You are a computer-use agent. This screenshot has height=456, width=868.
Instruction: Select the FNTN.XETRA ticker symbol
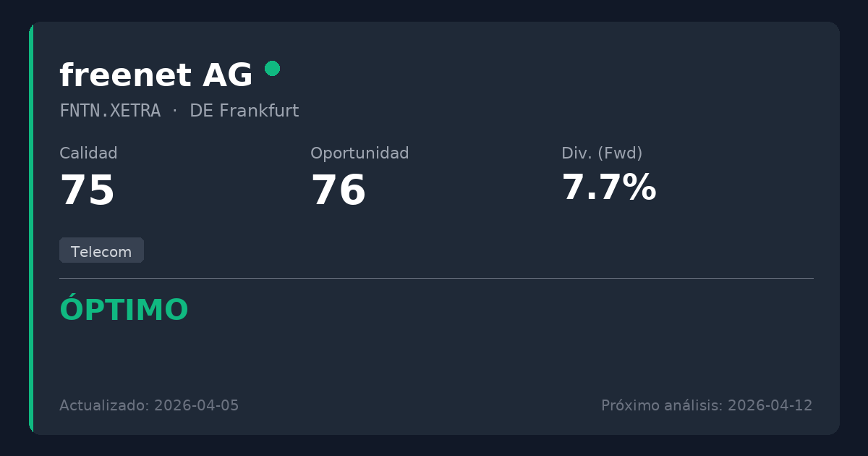click(x=110, y=111)
